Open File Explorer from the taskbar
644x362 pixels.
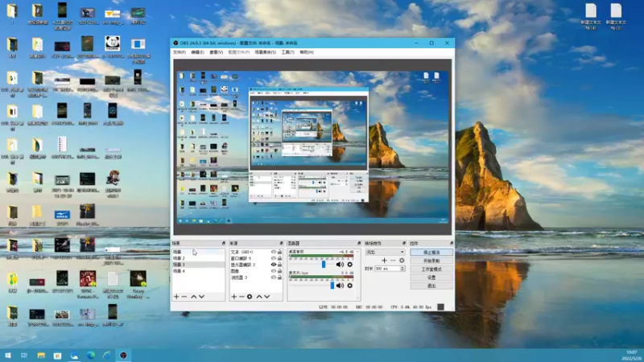[x=41, y=356]
